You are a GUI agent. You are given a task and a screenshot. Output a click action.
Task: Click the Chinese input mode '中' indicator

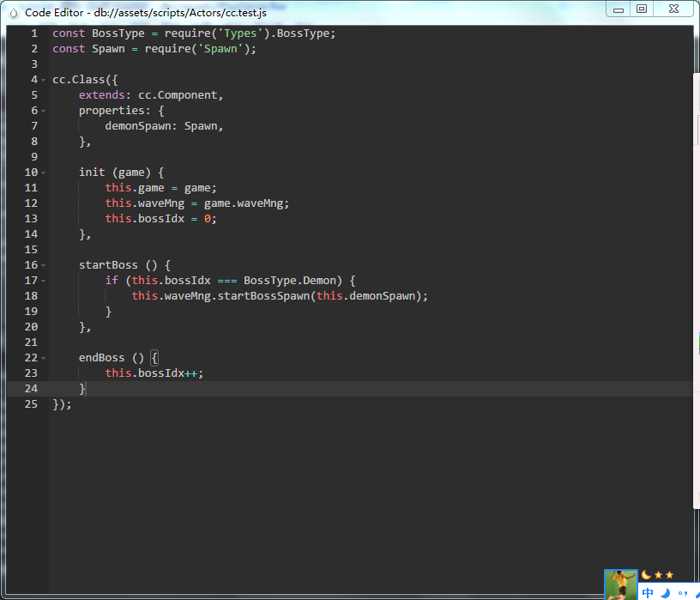648,593
